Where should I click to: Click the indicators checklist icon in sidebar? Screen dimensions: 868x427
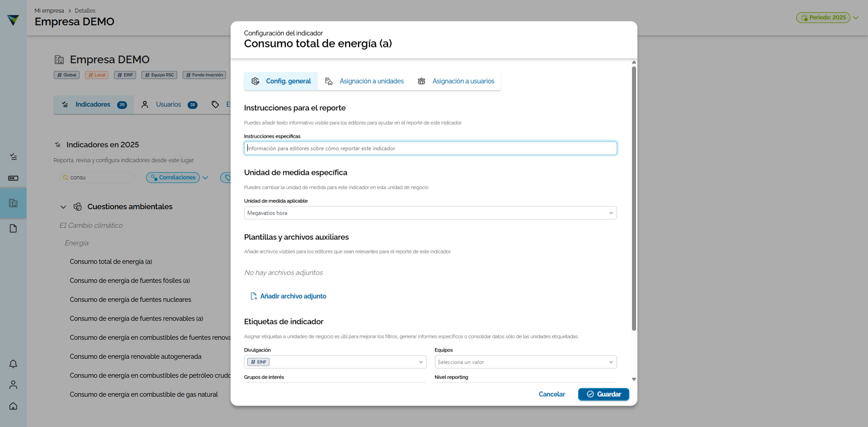pos(13,156)
